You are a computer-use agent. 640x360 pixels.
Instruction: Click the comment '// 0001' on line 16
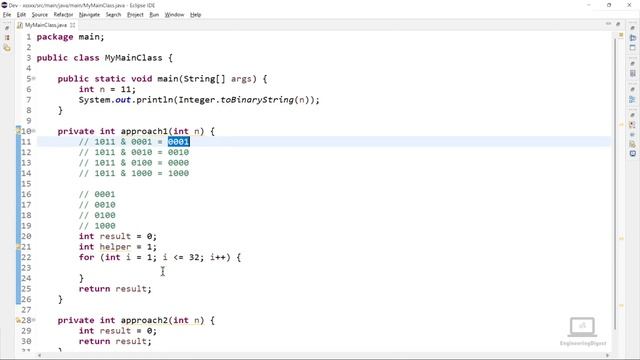click(97, 194)
